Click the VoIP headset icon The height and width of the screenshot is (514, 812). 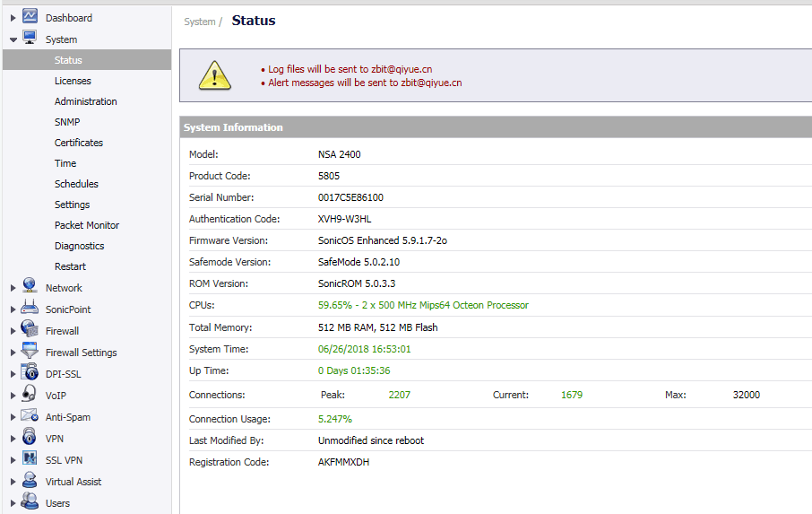tap(30, 394)
